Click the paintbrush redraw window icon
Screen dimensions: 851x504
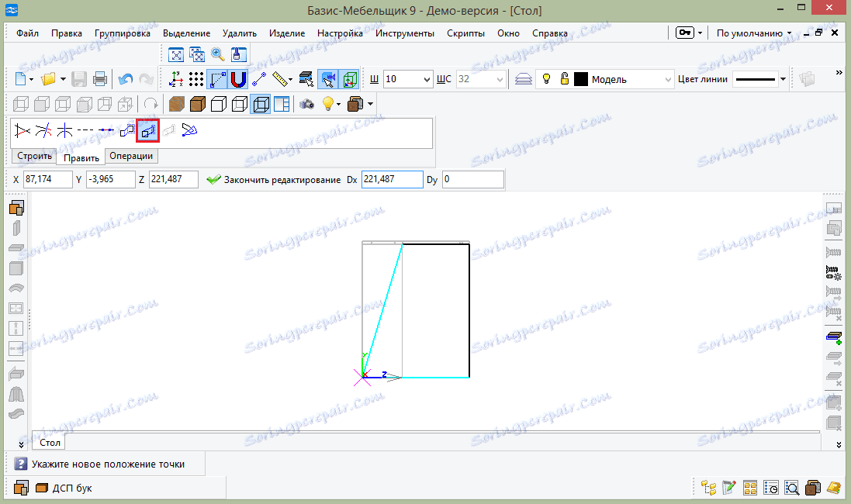[238, 54]
